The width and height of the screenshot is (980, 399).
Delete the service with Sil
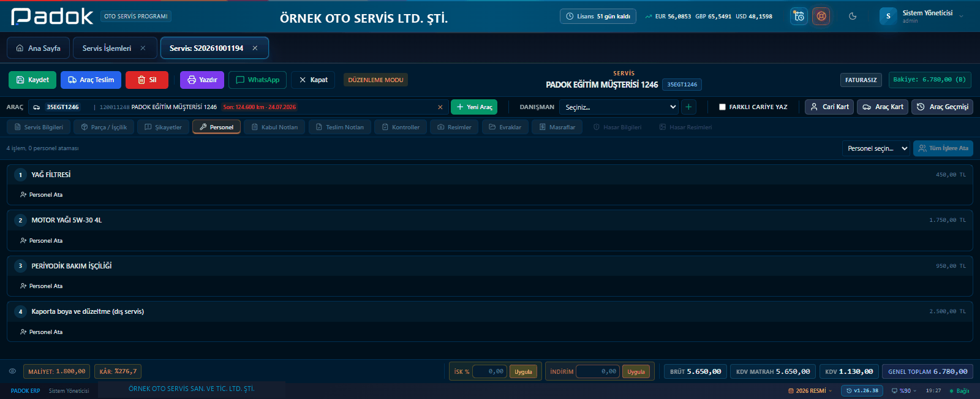[x=146, y=80]
